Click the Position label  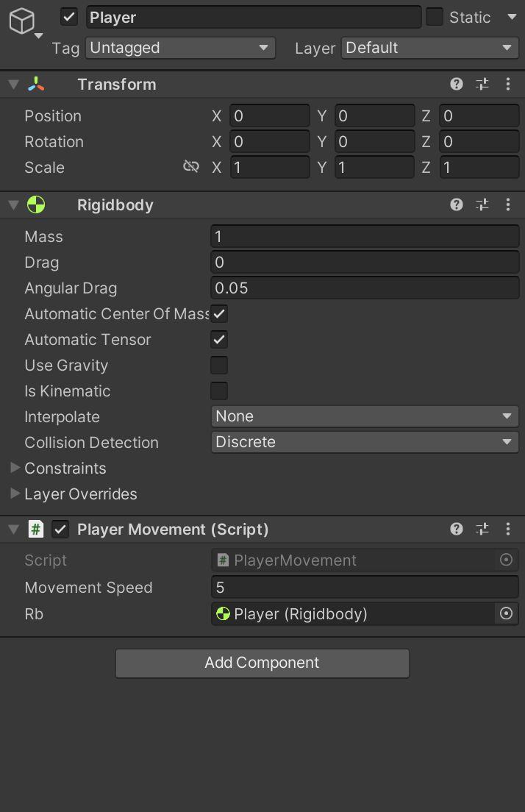tap(53, 115)
